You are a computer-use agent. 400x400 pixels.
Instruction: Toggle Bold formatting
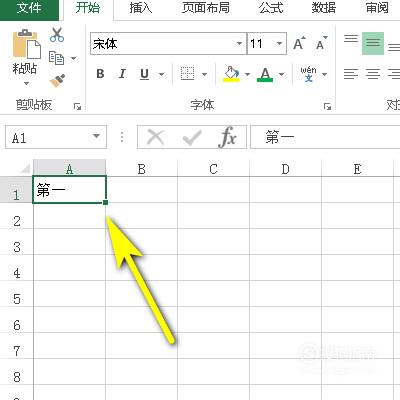click(100, 74)
